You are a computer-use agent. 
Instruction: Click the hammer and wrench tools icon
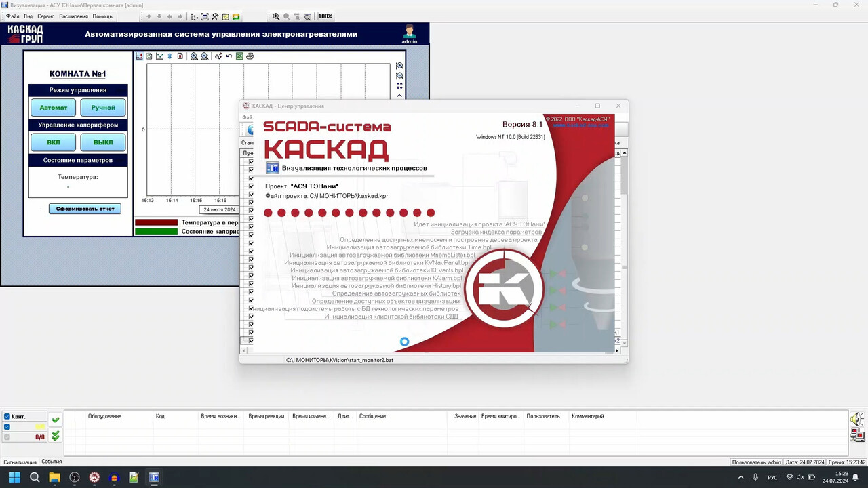[x=215, y=16]
